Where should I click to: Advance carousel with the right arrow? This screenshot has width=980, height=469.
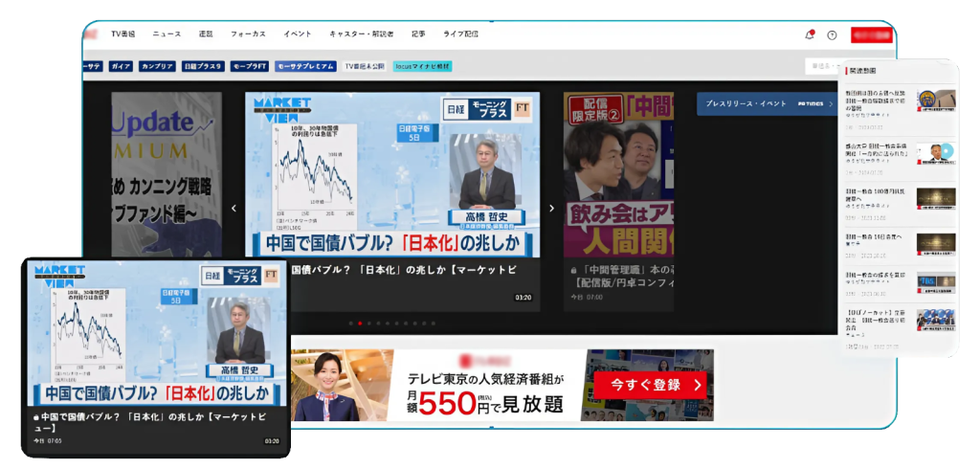[551, 209]
